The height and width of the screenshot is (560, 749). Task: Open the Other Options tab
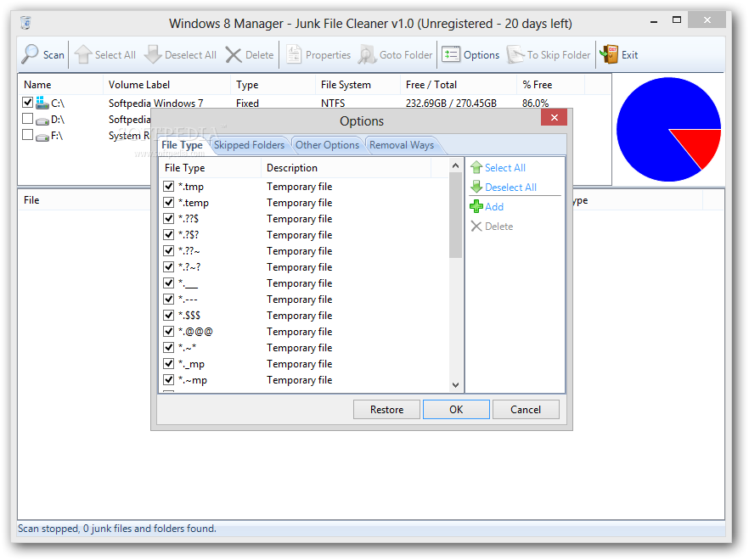(327, 144)
